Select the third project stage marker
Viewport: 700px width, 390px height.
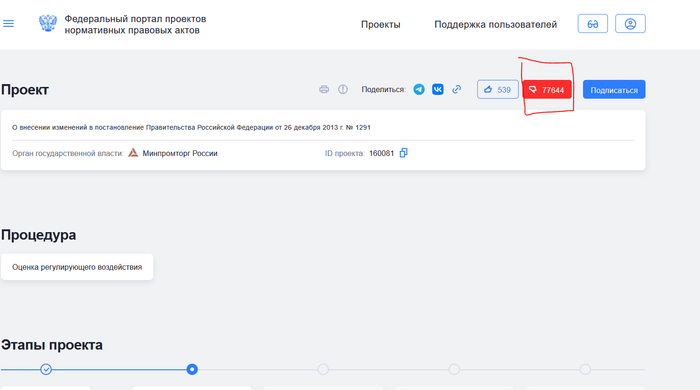pyautogui.click(x=323, y=369)
